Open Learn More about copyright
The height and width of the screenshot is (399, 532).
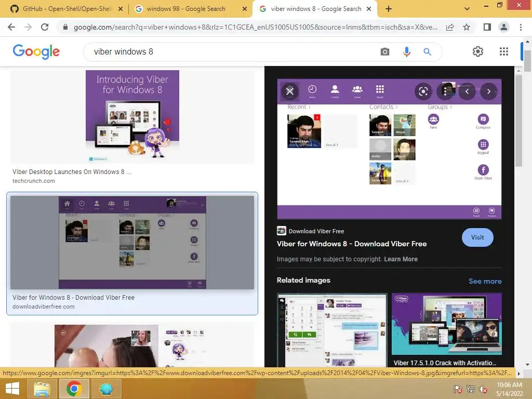tap(401, 259)
